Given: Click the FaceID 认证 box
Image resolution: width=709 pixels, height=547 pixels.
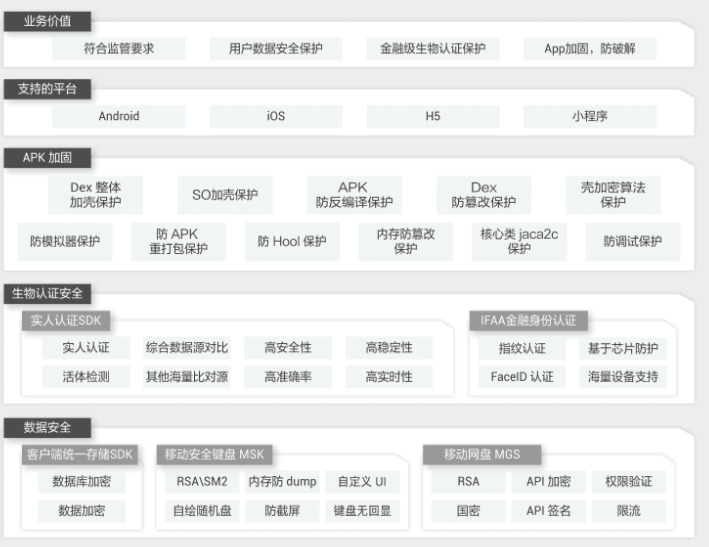Looking at the screenshot, I should click(x=522, y=377).
